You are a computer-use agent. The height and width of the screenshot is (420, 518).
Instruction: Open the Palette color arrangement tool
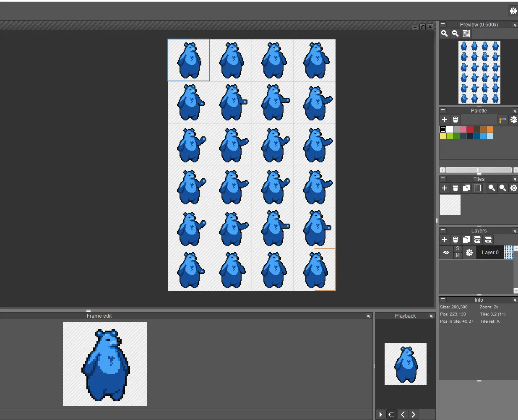(502, 120)
